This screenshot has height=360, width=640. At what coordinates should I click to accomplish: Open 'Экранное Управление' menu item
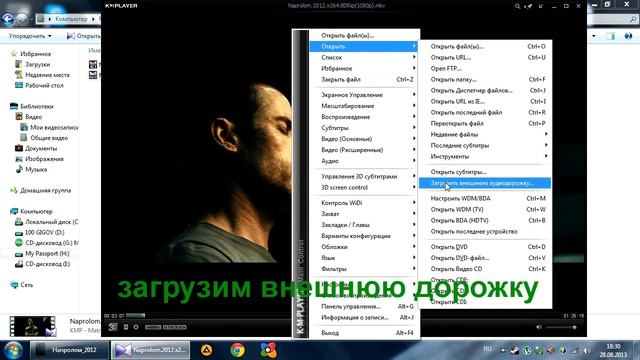[x=364, y=95]
